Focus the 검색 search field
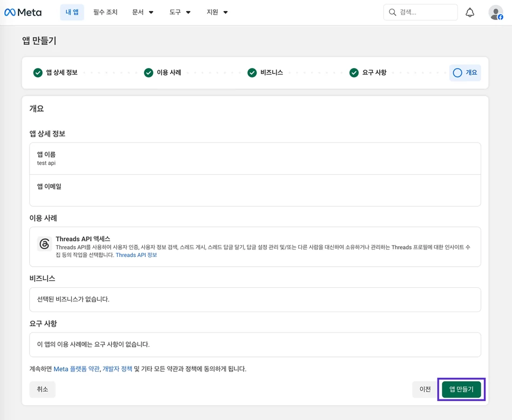512x420 pixels. 420,12
